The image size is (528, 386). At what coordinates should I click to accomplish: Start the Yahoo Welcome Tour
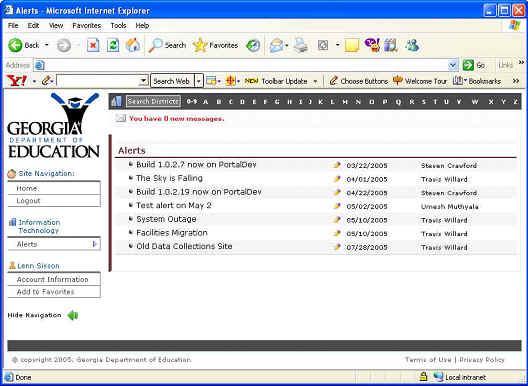[420, 81]
